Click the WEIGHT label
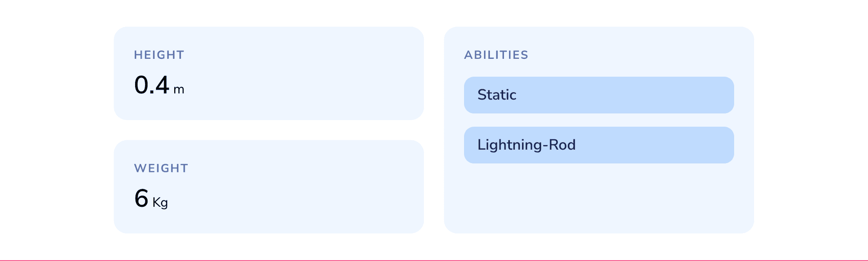The width and height of the screenshot is (868, 261). [161, 168]
